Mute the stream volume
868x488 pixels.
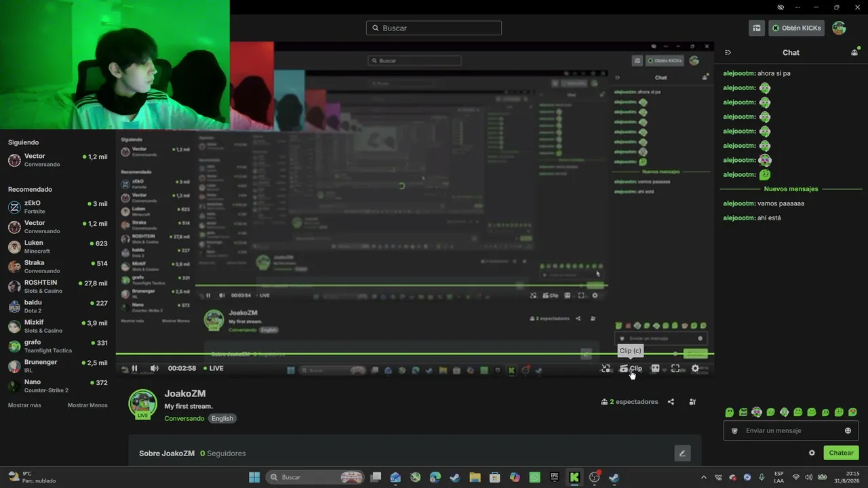point(154,368)
